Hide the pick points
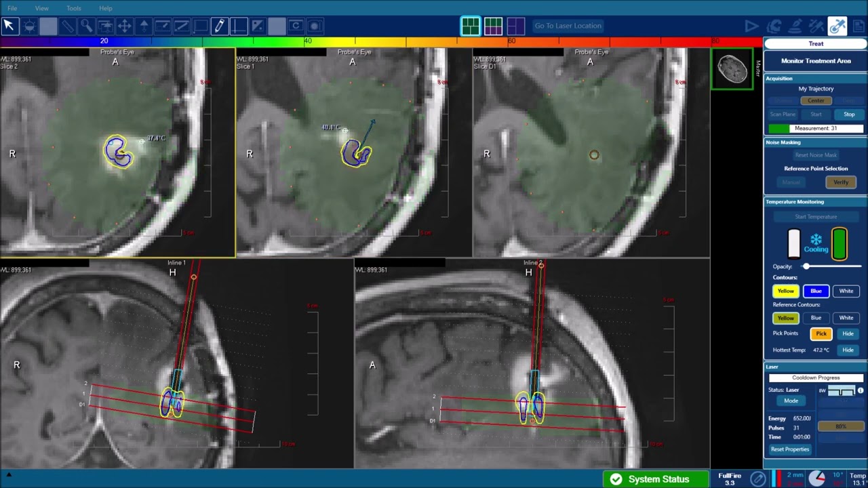Viewport: 868px width, 488px height. pyautogui.click(x=848, y=333)
